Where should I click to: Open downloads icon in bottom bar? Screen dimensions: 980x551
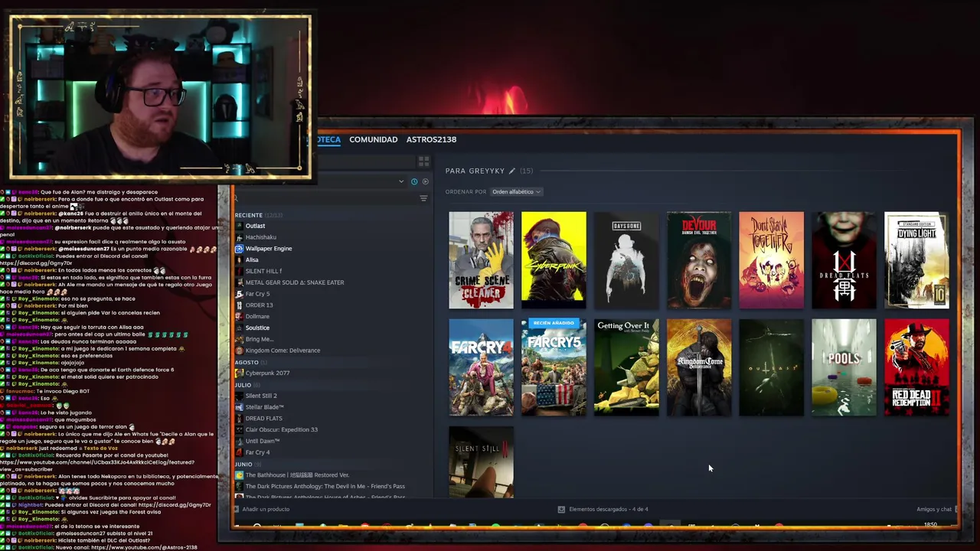pyautogui.click(x=561, y=509)
